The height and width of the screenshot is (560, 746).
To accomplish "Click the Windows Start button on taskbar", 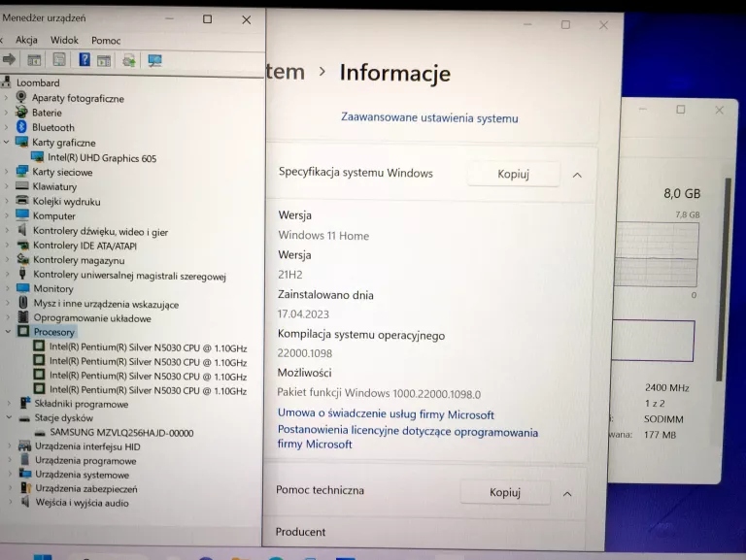I will click(43, 557).
